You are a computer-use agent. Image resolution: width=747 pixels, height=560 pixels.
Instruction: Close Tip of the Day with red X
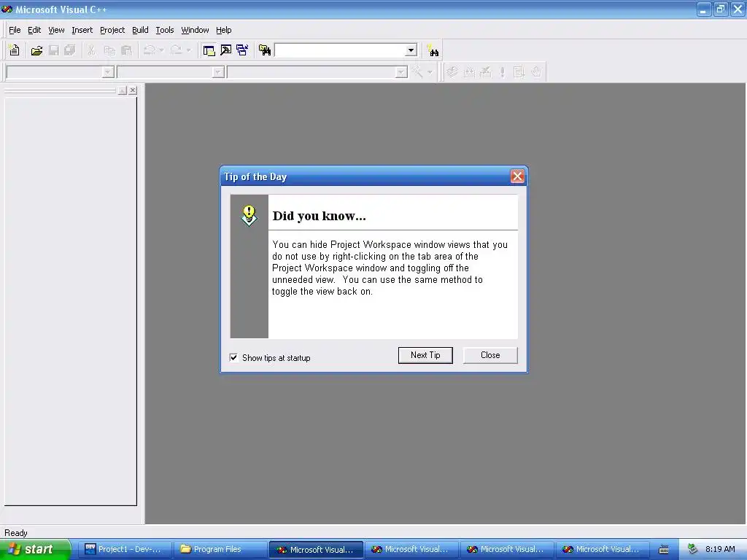coord(517,176)
